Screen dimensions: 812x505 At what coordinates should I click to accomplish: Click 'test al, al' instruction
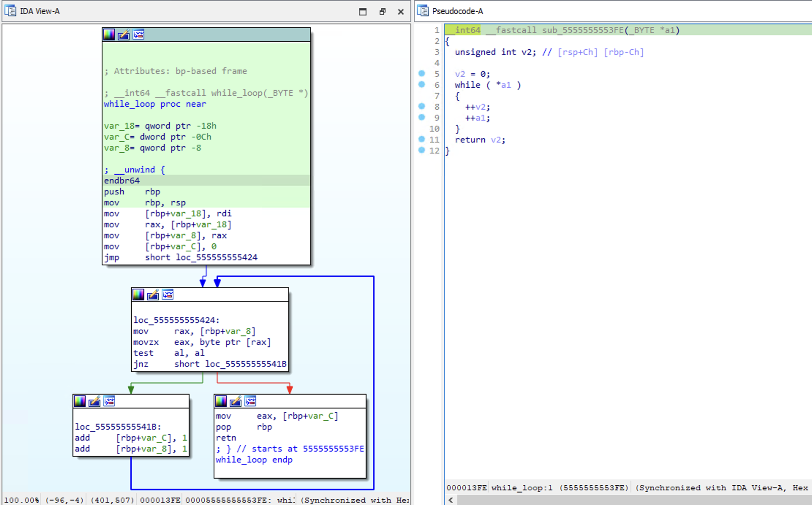click(x=169, y=353)
